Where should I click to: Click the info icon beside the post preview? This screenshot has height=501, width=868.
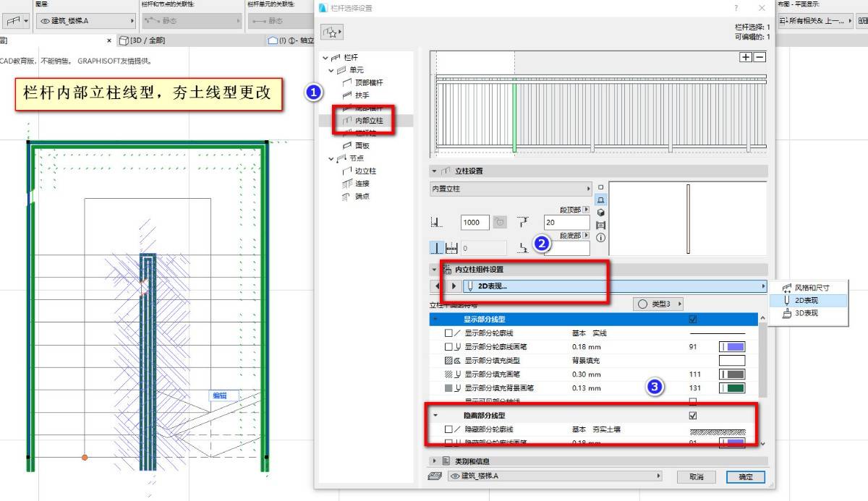point(601,237)
